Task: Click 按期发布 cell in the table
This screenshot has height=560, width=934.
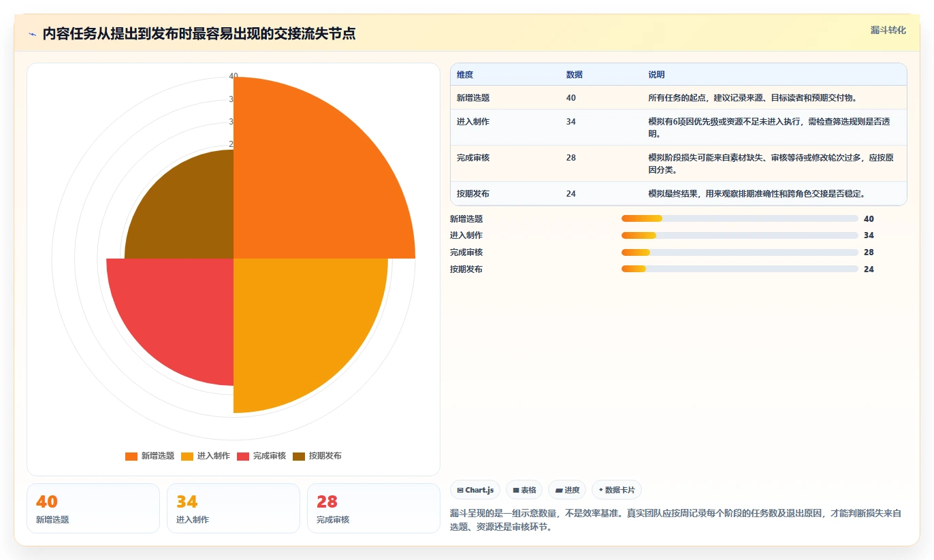Action: coord(473,194)
